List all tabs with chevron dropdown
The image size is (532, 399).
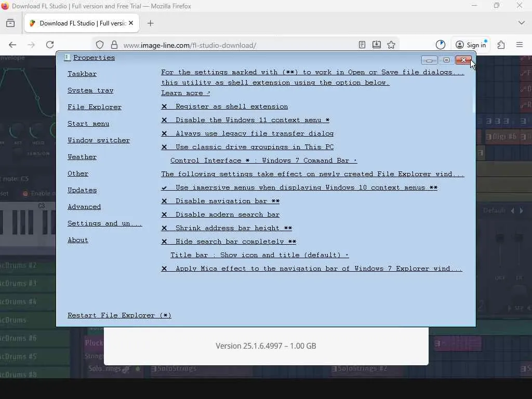click(522, 23)
